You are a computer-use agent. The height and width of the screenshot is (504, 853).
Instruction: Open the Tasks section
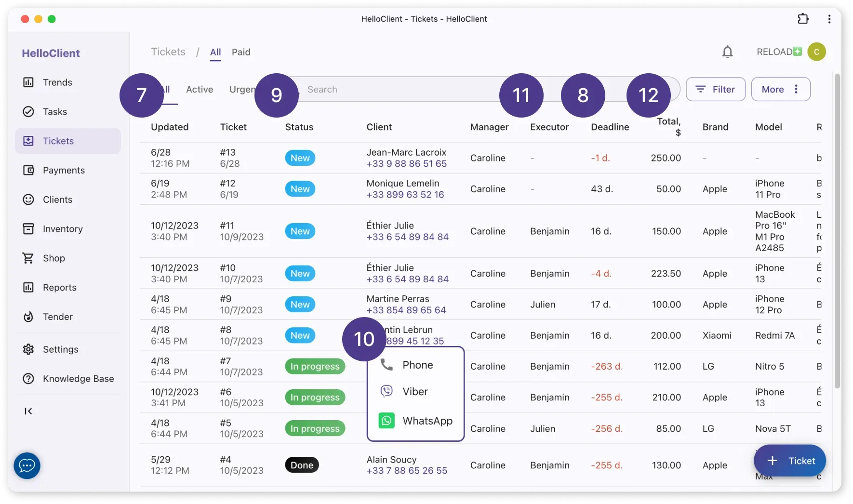point(54,111)
